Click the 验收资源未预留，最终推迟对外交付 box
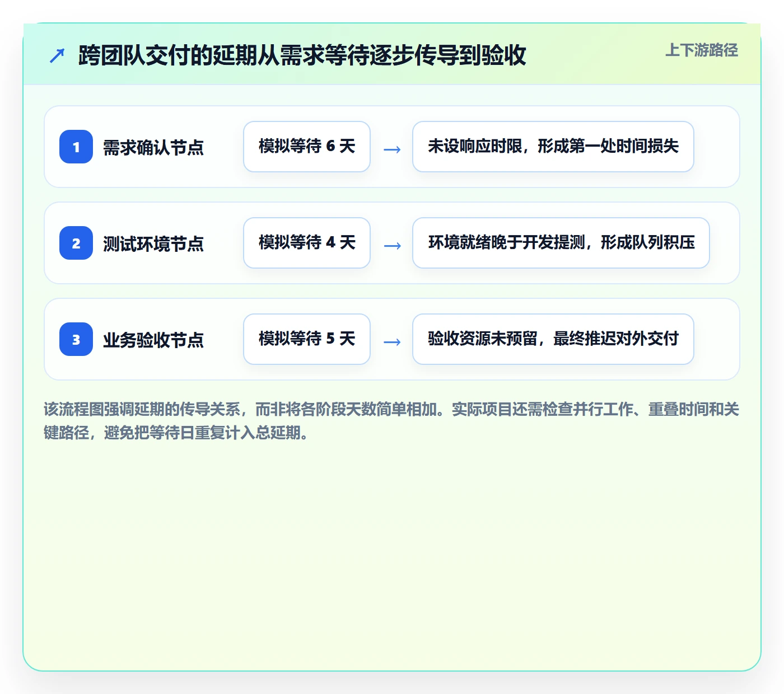 [553, 339]
